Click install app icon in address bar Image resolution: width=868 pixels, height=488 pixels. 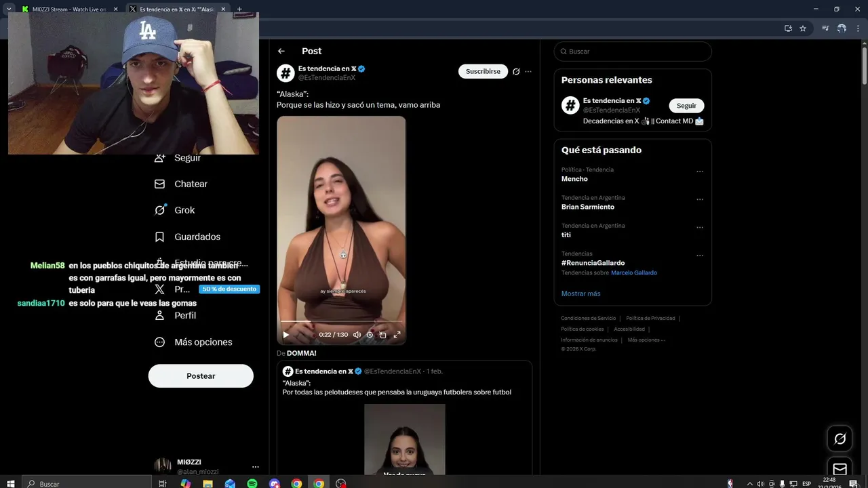click(x=788, y=28)
